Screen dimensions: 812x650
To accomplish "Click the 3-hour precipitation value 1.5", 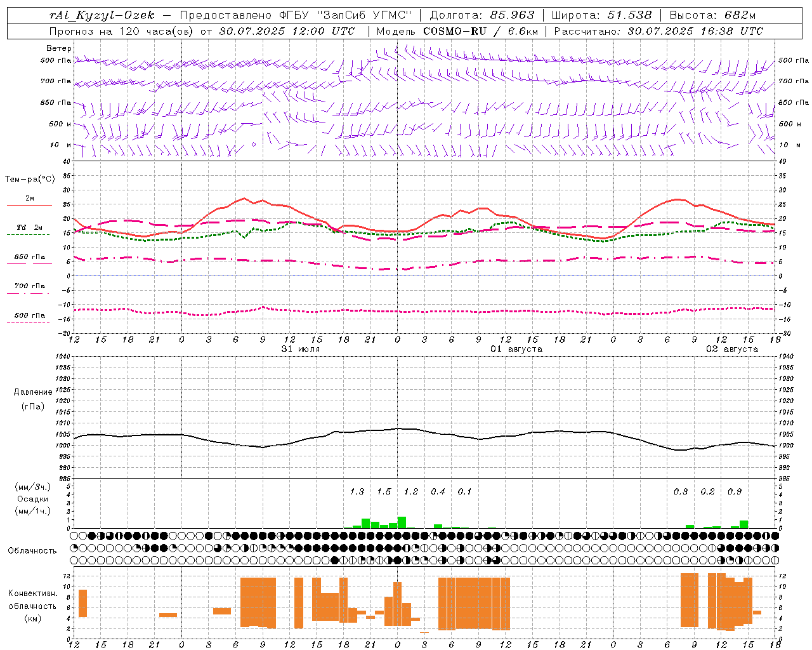I will click(384, 492).
